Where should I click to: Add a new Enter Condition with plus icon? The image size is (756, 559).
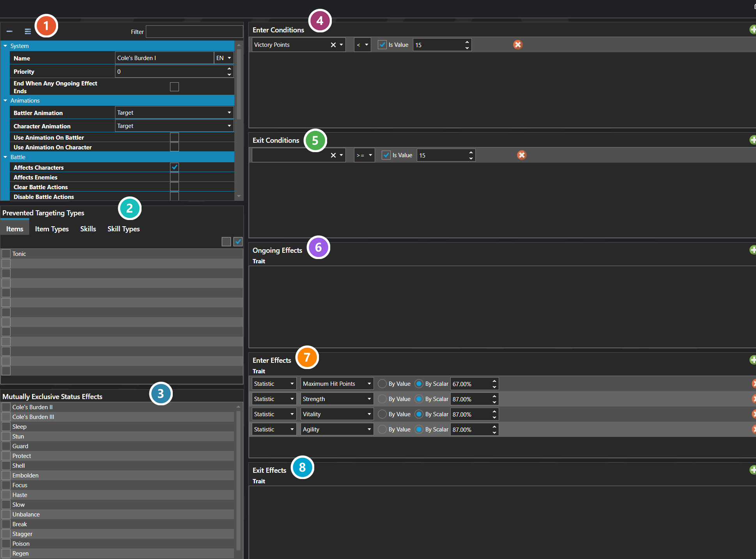tap(753, 30)
